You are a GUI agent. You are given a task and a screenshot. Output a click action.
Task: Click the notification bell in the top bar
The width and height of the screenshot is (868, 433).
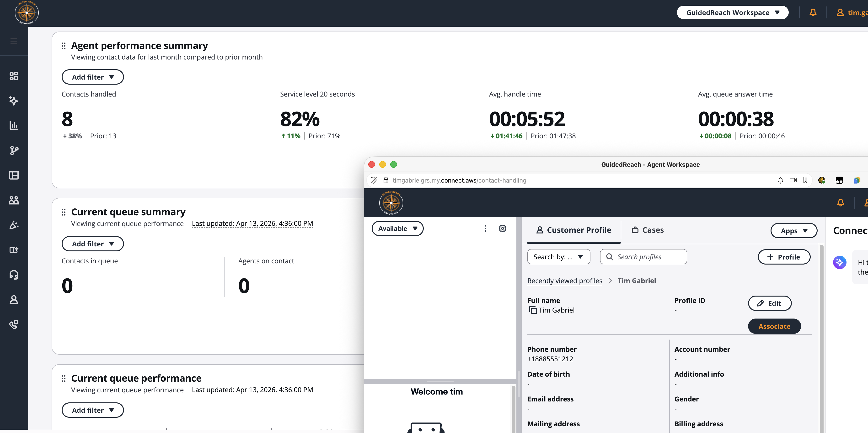813,12
